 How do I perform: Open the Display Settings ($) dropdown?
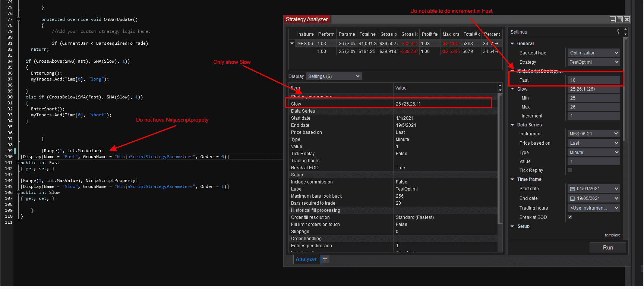[334, 76]
